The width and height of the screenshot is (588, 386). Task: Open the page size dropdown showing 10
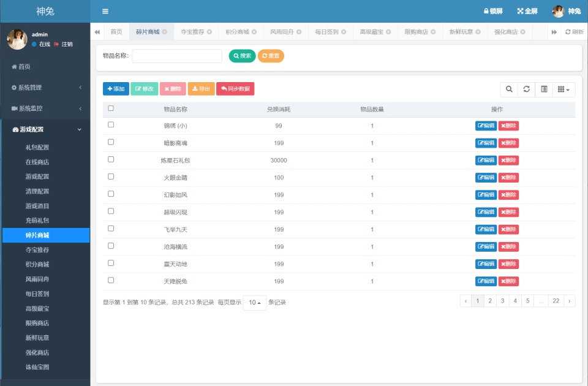click(x=255, y=302)
